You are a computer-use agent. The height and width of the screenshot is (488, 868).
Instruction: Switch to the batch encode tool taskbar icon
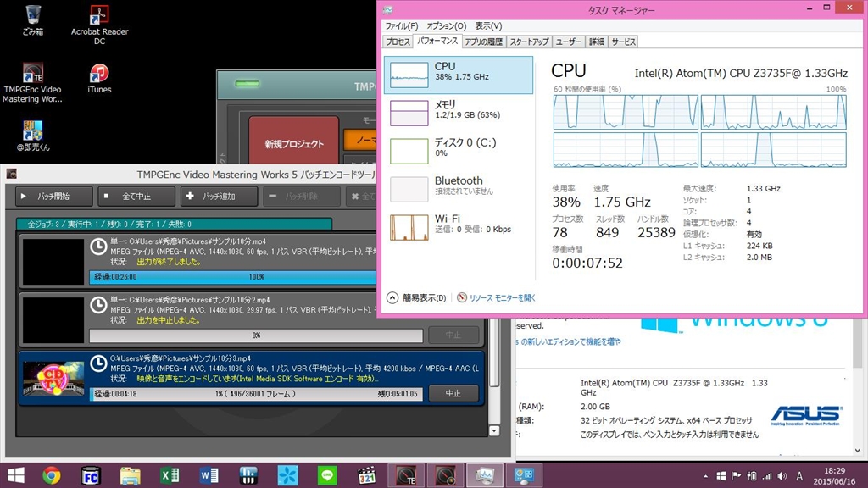pos(445,475)
